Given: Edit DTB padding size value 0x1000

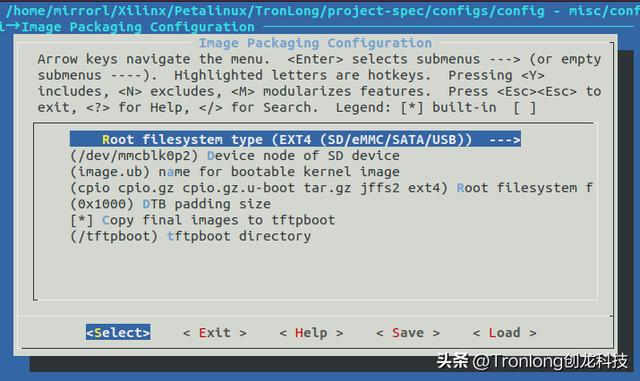Looking at the screenshot, I should [171, 204].
